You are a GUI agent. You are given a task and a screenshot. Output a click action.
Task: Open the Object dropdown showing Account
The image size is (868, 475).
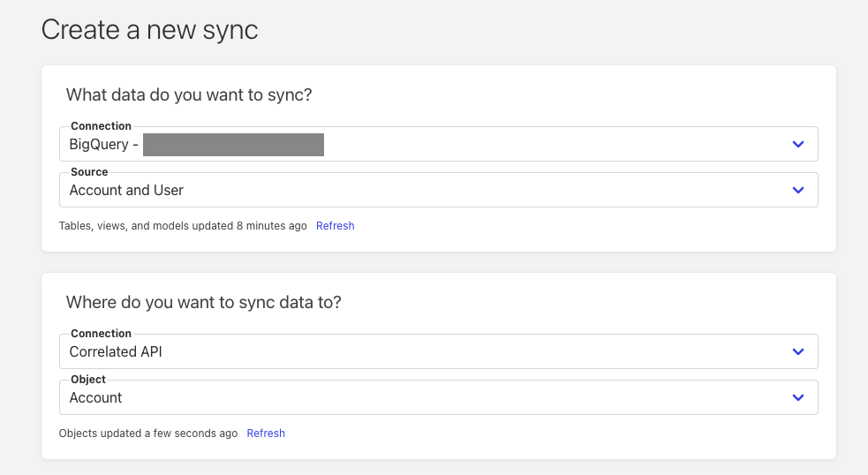[424, 398]
